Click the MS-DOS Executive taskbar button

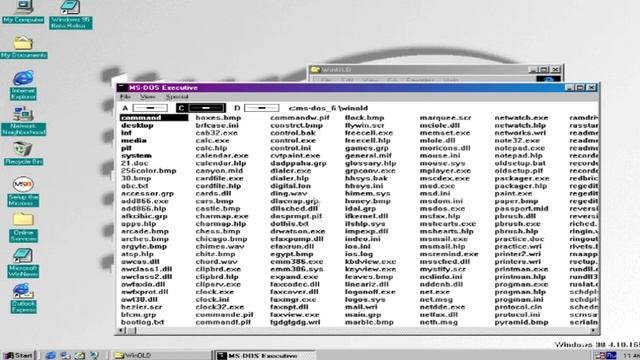click(264, 356)
